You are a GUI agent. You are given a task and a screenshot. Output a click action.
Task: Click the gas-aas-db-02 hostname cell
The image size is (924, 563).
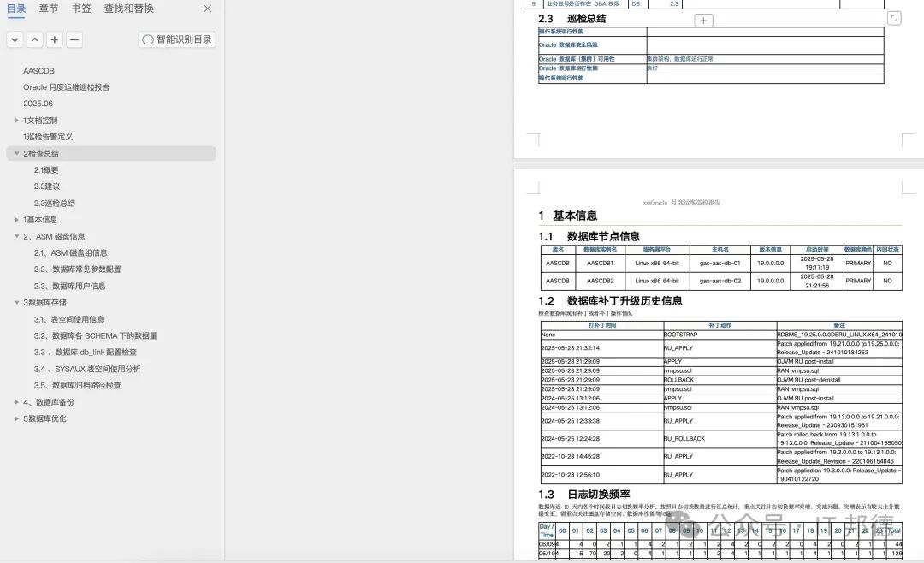click(x=720, y=281)
